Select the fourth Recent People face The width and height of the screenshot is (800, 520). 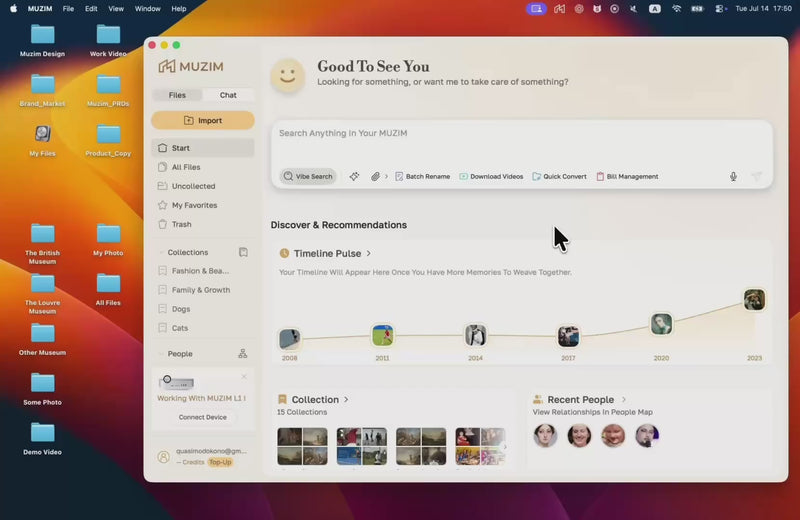647,436
